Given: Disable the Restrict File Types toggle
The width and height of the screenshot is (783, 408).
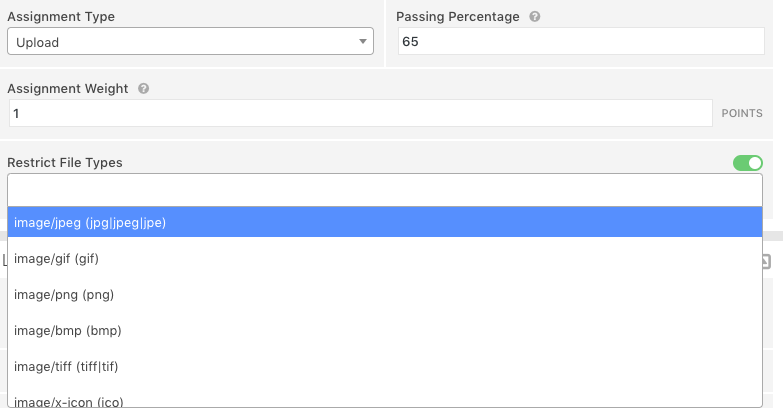Looking at the screenshot, I should click(747, 163).
